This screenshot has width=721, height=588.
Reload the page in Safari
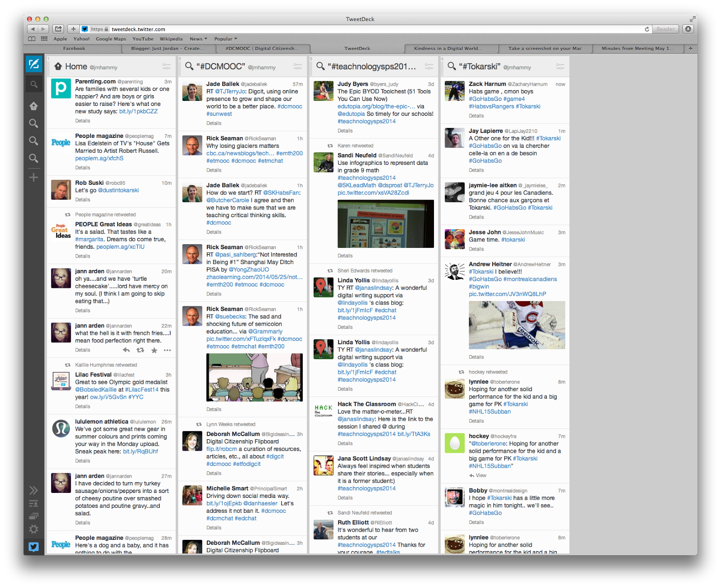[x=647, y=29]
